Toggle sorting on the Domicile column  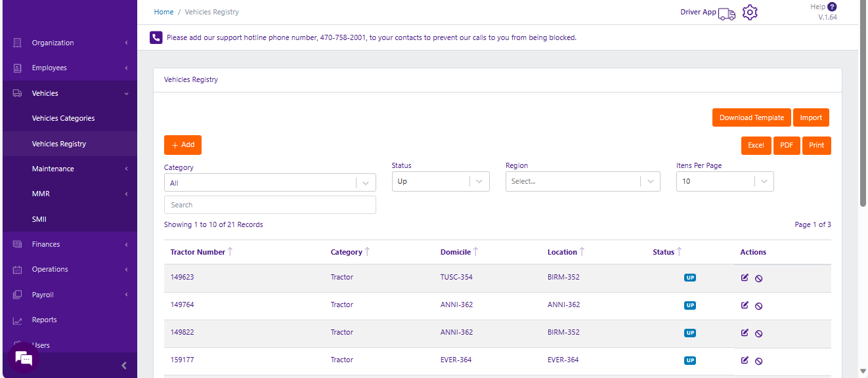click(x=475, y=252)
